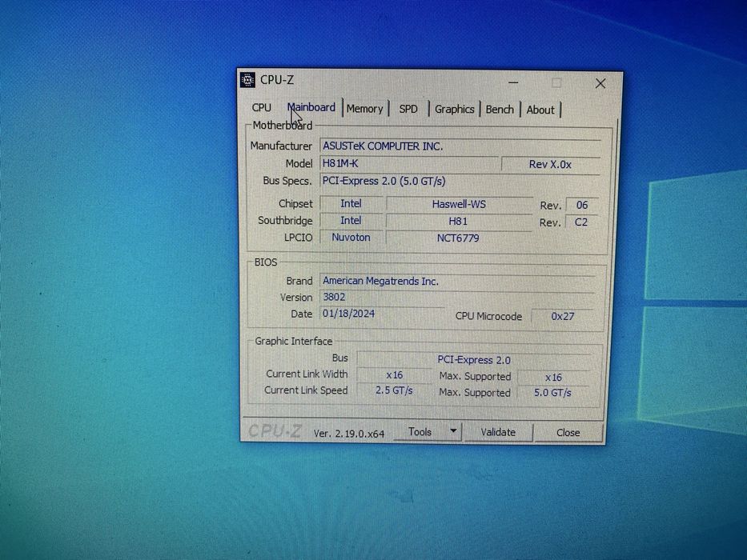The image size is (747, 560).
Task: Click the Validate button
Action: [498, 432]
